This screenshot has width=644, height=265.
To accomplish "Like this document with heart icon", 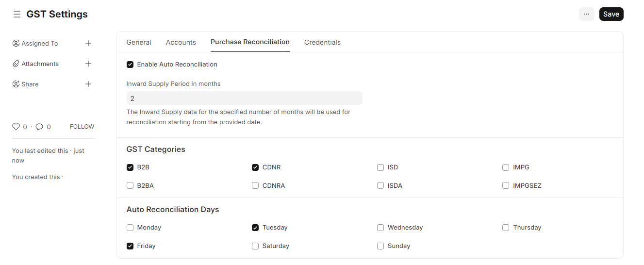I will click(x=16, y=127).
